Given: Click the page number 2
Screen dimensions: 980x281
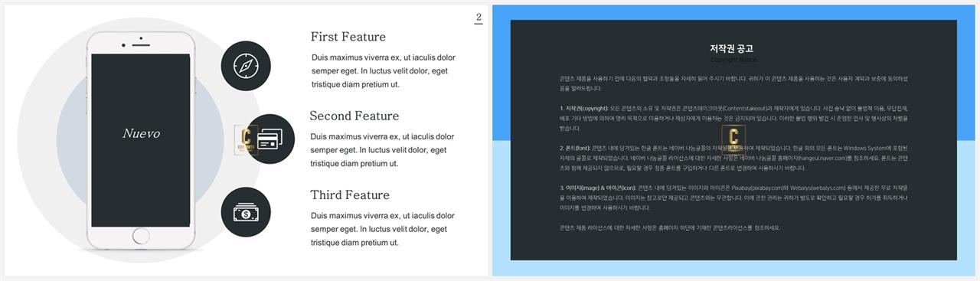Looking at the screenshot, I should [479, 18].
